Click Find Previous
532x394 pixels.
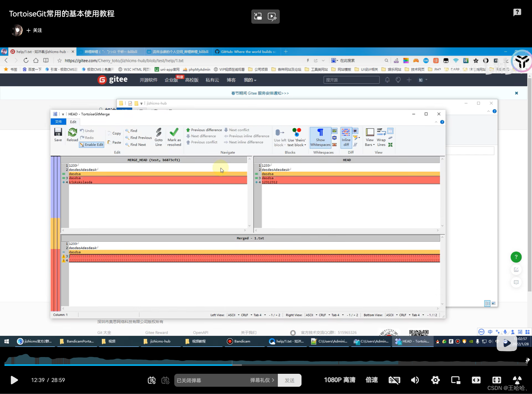tap(139, 137)
